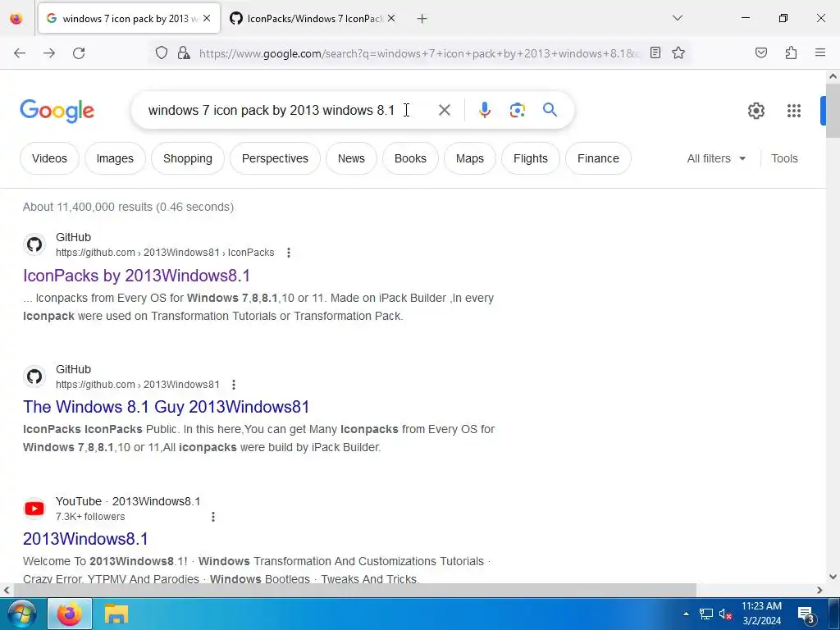
Task: Submit search with magnifying glass icon
Action: click(550, 110)
